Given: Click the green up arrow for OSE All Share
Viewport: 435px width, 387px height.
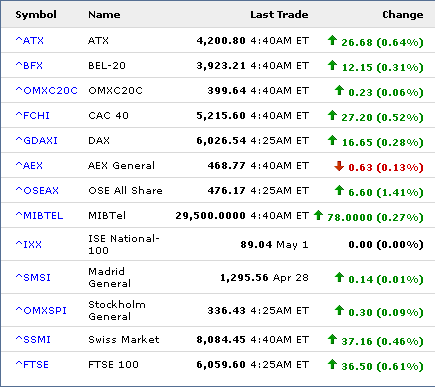Looking at the screenshot, I should pos(339,190).
